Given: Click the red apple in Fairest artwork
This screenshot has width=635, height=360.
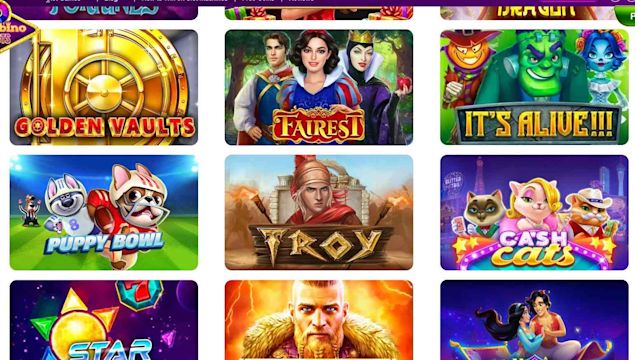Looking at the screenshot, I should [404, 83].
